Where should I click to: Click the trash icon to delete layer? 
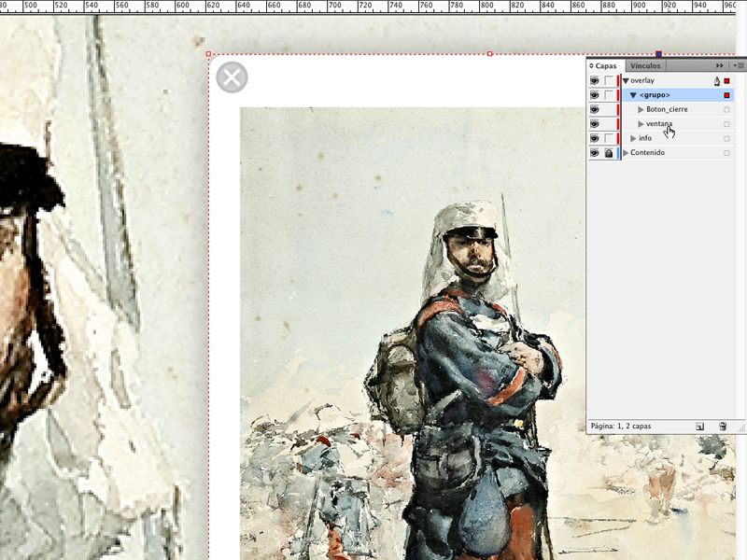tap(722, 427)
